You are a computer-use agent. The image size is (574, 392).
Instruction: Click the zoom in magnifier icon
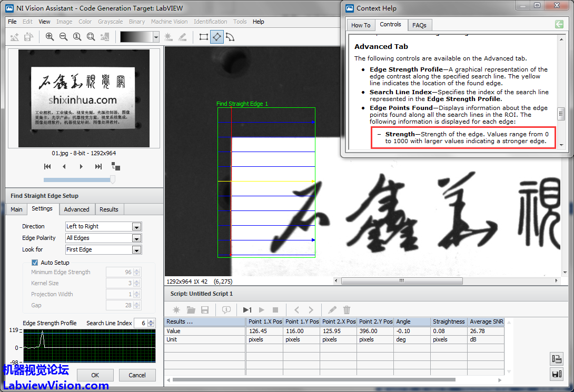coord(50,37)
